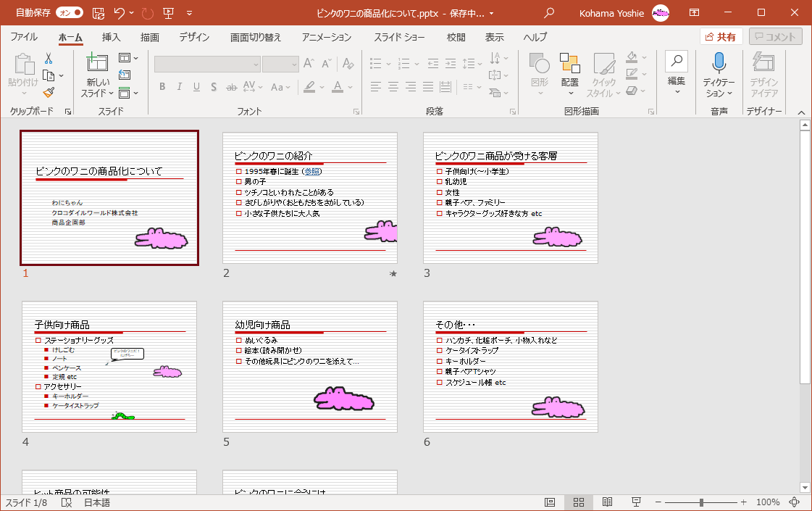
Task: Start slideshow from beginning icon in quick access
Action: (x=168, y=13)
